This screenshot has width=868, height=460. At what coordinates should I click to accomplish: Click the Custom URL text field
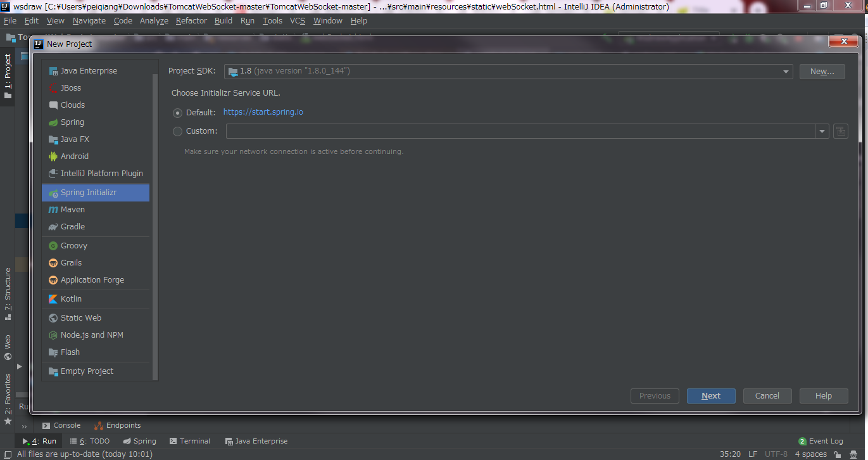(520, 131)
